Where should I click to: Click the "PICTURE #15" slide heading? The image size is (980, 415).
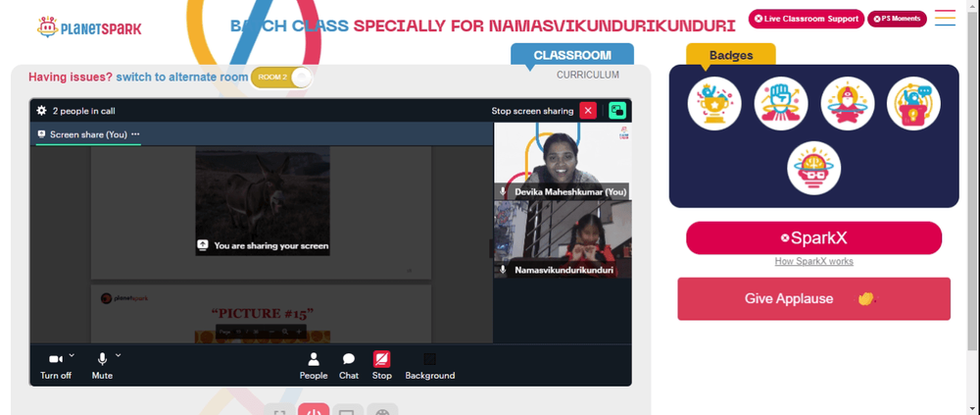coord(262,313)
